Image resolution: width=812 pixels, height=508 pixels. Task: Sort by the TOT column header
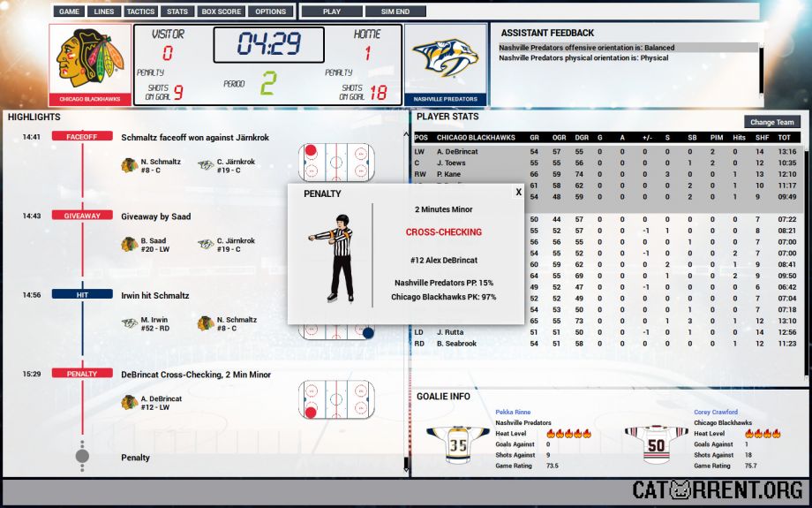[784, 137]
